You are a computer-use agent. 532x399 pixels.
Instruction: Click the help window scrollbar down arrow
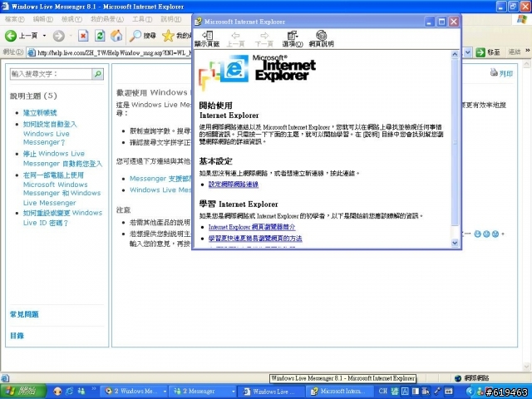tap(455, 243)
